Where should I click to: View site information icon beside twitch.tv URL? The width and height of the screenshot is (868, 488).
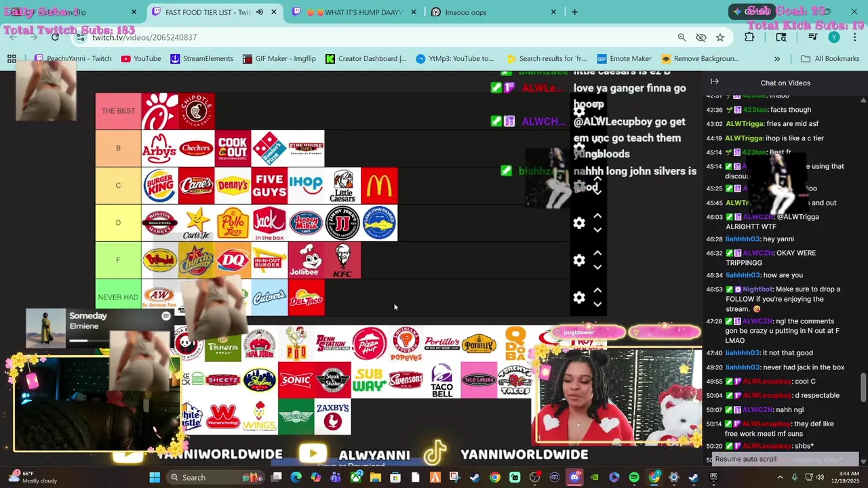(79, 37)
